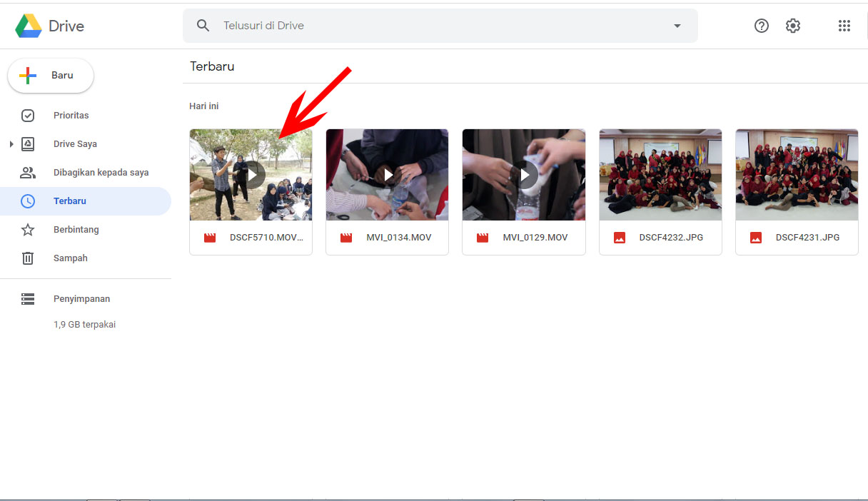This screenshot has height=501, width=868.
Task: Click the MVI_0134.MOV play overlay
Action: [387, 175]
